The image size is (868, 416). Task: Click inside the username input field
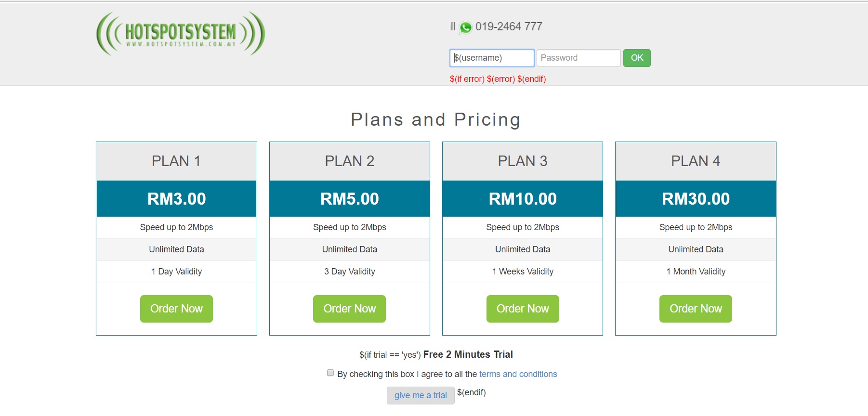click(x=491, y=58)
